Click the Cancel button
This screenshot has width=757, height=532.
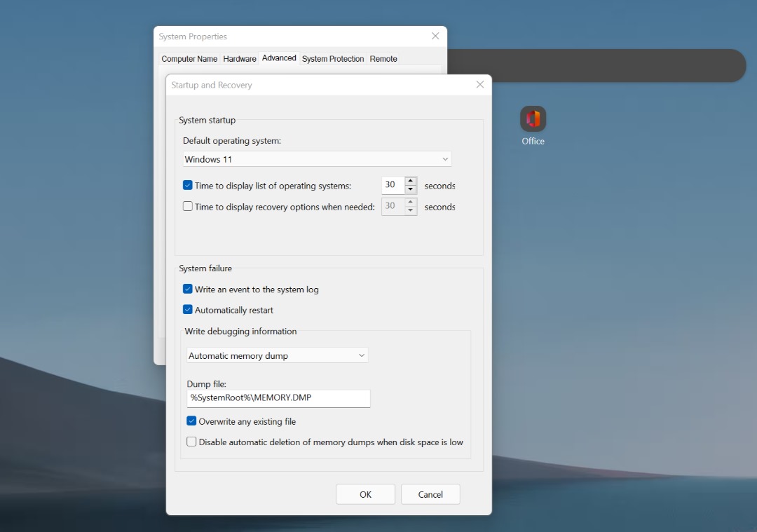pyautogui.click(x=430, y=494)
